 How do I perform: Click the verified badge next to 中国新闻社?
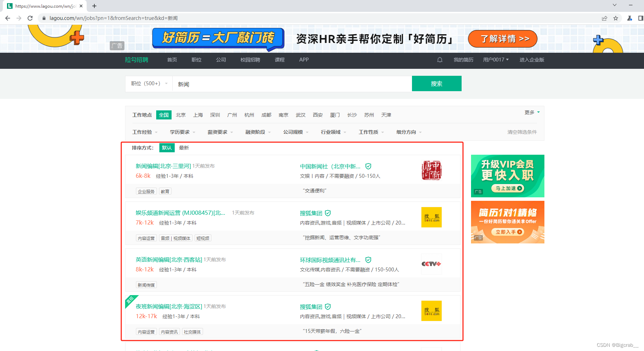tap(368, 166)
